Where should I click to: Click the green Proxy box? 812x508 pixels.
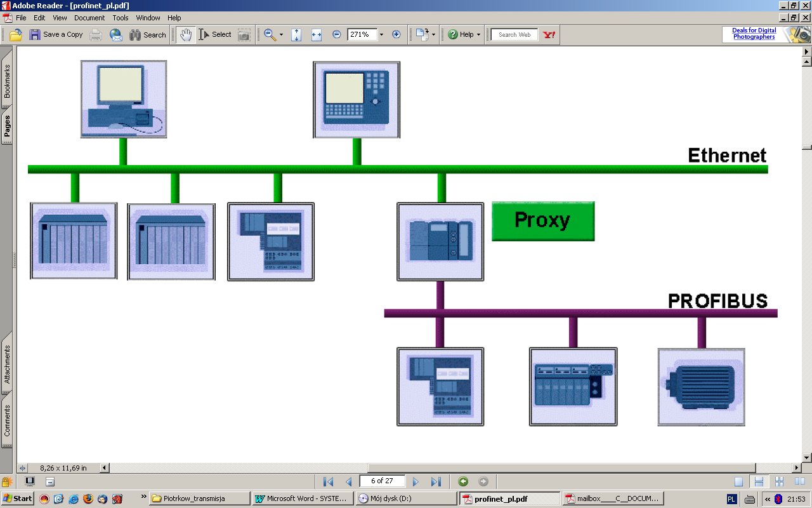(x=543, y=221)
